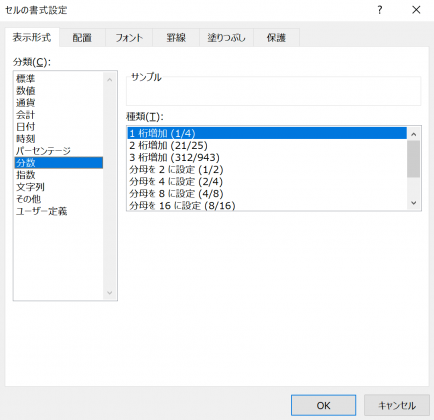Click the category list scroll down arrow
Viewport: 434px width, 420px height.
point(110,293)
